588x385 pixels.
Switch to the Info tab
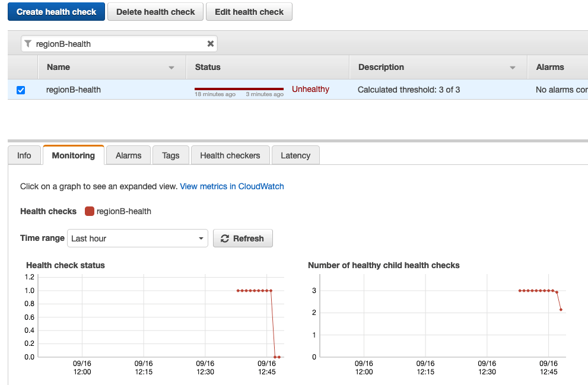[24, 155]
